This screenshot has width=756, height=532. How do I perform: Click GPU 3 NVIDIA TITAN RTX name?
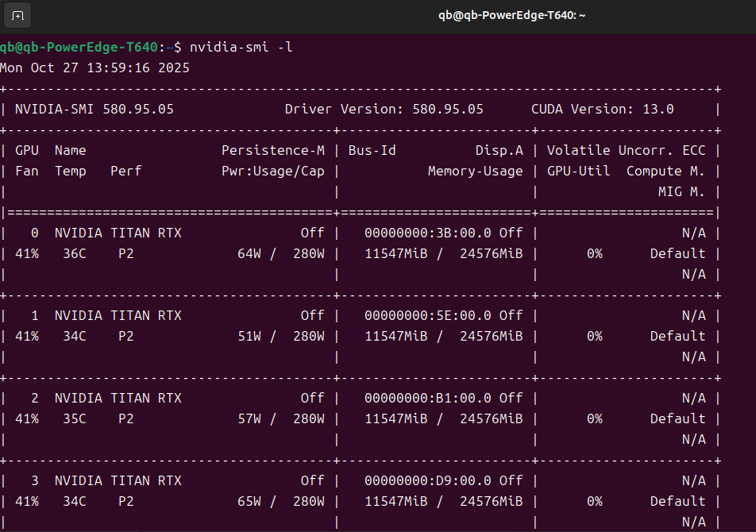pos(118,481)
